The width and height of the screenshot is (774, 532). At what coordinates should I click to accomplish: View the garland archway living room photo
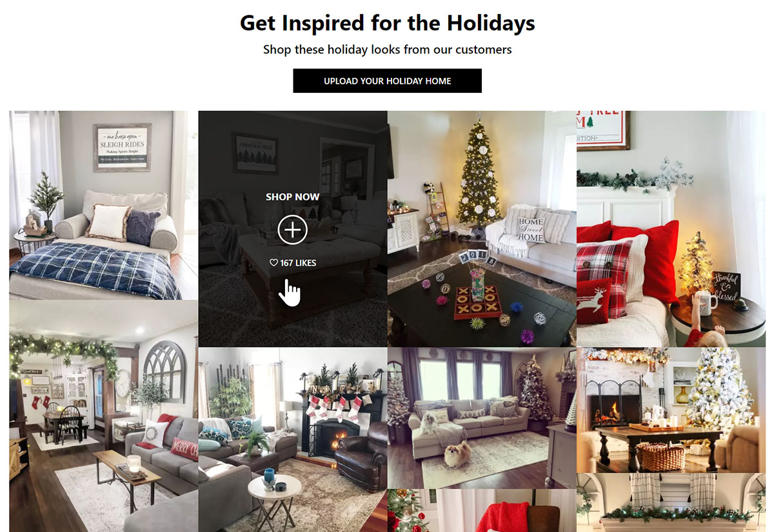pyautogui.click(x=103, y=416)
